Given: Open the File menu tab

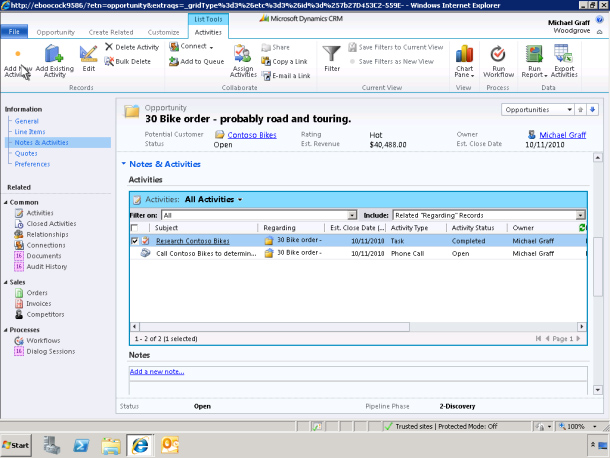Looking at the screenshot, I should tap(16, 32).
